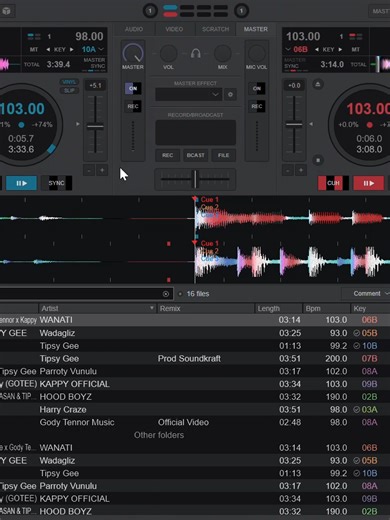Screen dimensions: 390x520
Task: Switch to the VIDEO mixer tab
Action: click(x=174, y=29)
